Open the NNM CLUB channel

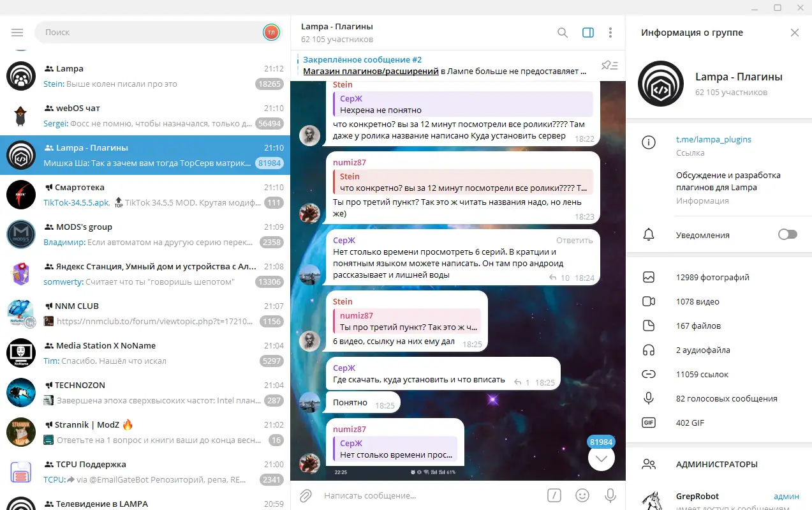[145, 313]
